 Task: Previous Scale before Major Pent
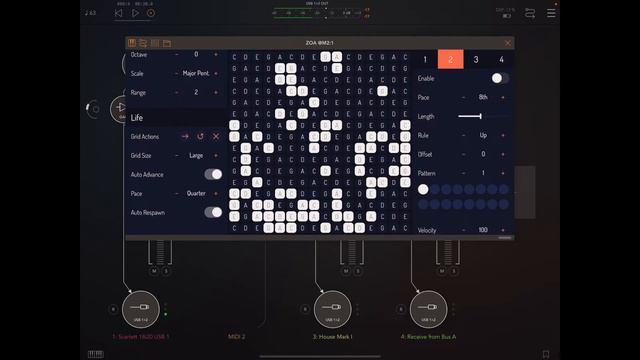177,73
